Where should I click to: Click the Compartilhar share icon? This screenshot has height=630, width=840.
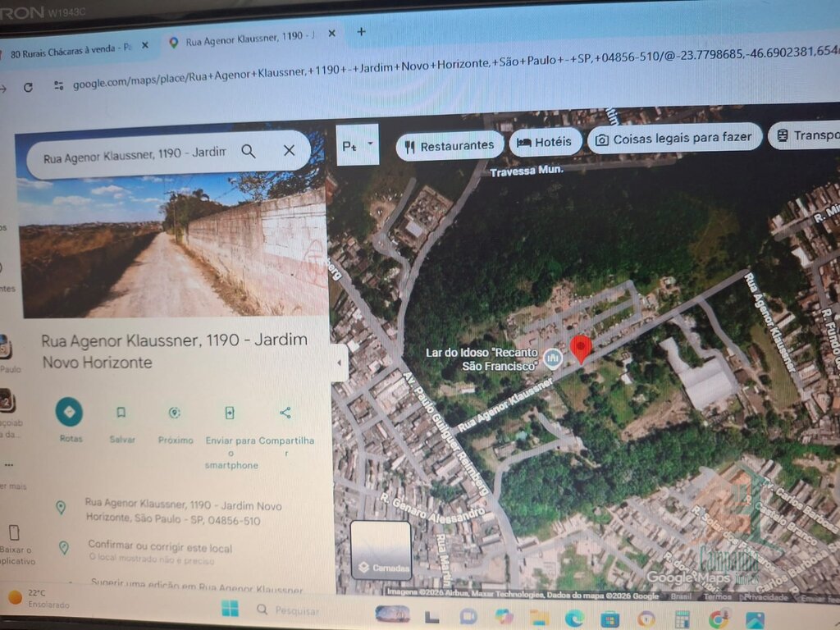pos(285,413)
